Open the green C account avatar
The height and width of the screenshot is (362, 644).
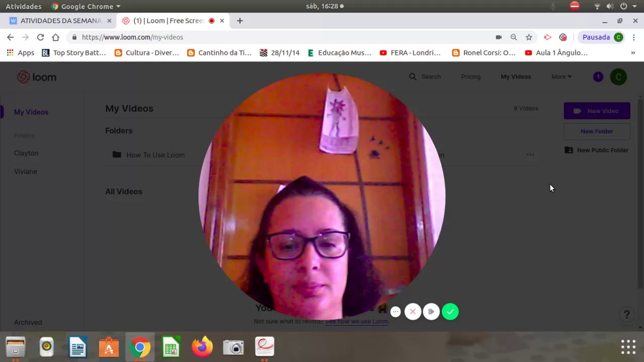click(618, 77)
